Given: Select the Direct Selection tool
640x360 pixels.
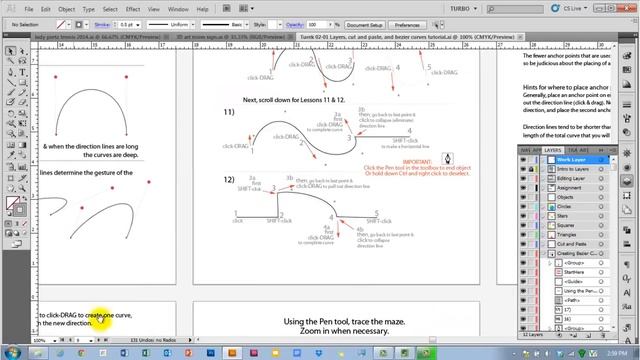Looking at the screenshot, I should point(22,51).
